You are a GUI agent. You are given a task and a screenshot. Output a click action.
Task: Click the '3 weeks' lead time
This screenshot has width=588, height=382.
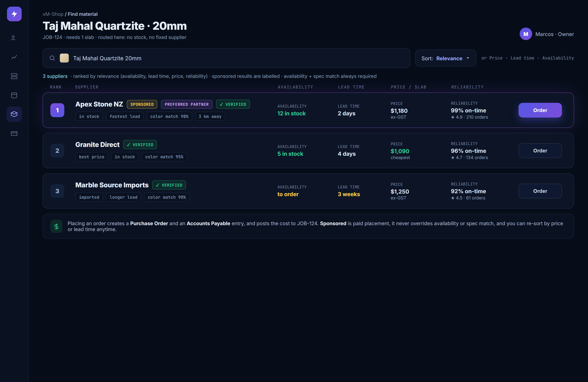(x=349, y=194)
